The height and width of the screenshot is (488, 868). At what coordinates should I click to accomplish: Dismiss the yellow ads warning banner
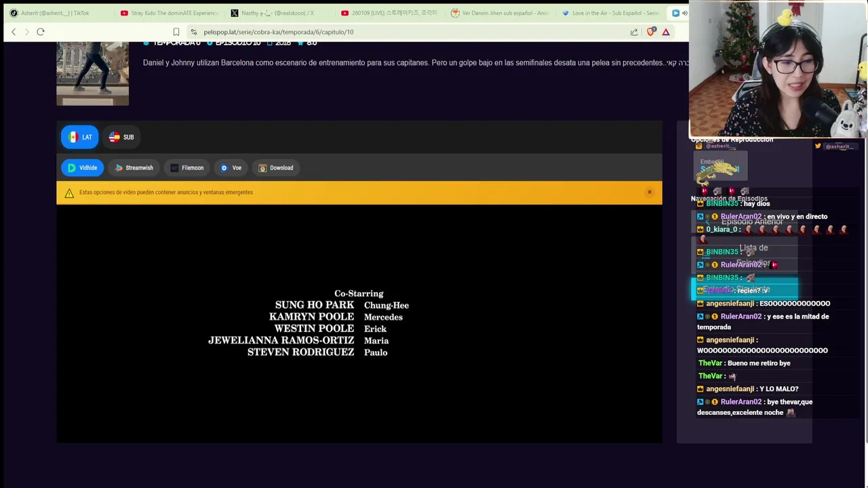[649, 192]
